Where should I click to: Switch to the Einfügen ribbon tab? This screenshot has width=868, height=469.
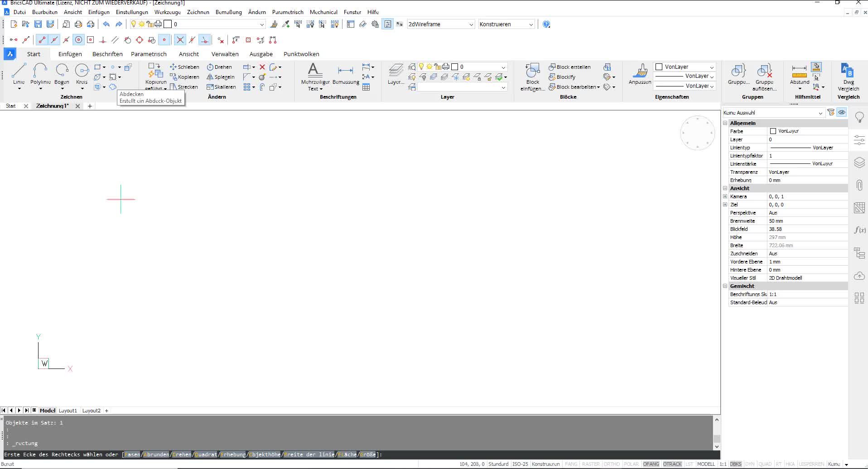[70, 54]
